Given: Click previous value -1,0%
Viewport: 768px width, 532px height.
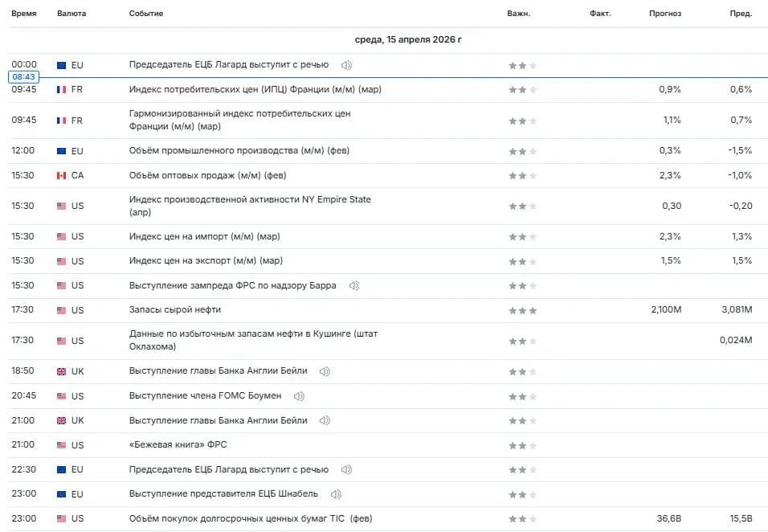Looking at the screenshot, I should pyautogui.click(x=740, y=175).
